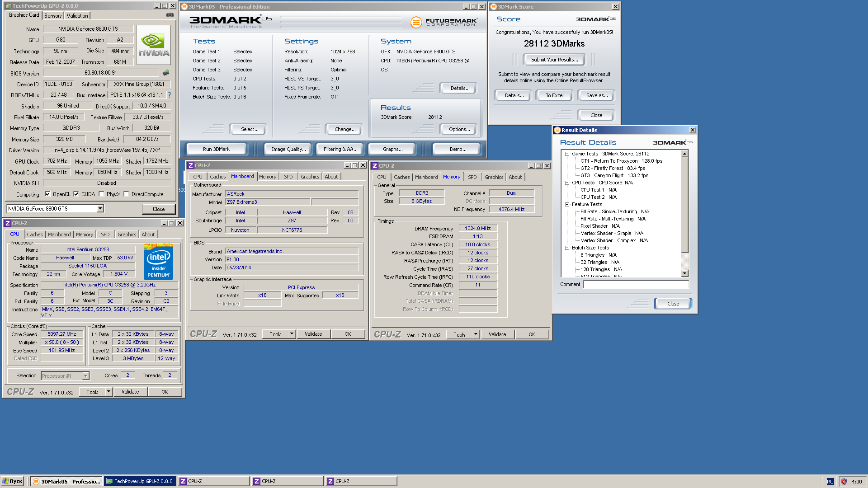Click Validate in CPU-Z Memory window
868x488 pixels.
click(497, 334)
